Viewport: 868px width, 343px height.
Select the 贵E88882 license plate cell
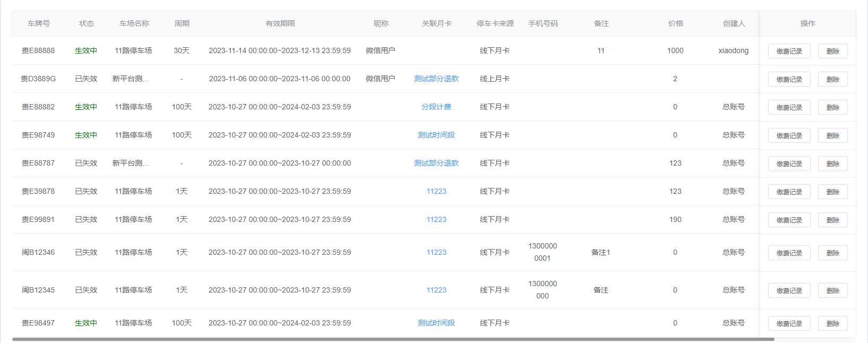pos(38,107)
